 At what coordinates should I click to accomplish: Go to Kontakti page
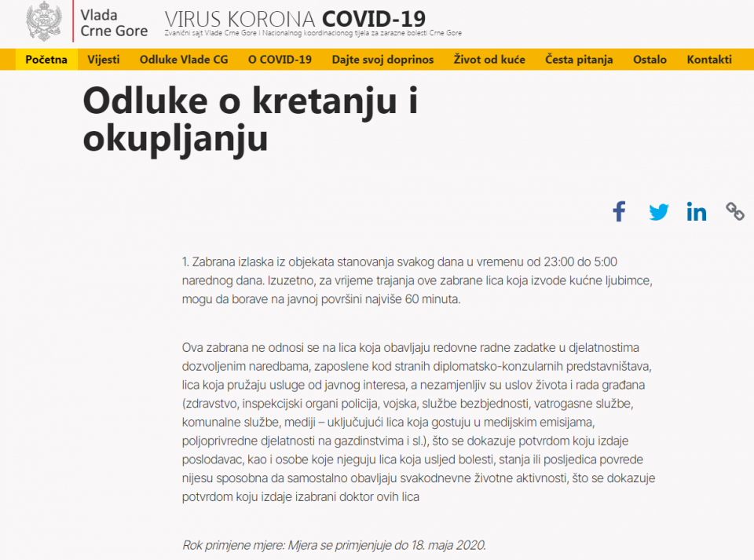[x=709, y=60]
